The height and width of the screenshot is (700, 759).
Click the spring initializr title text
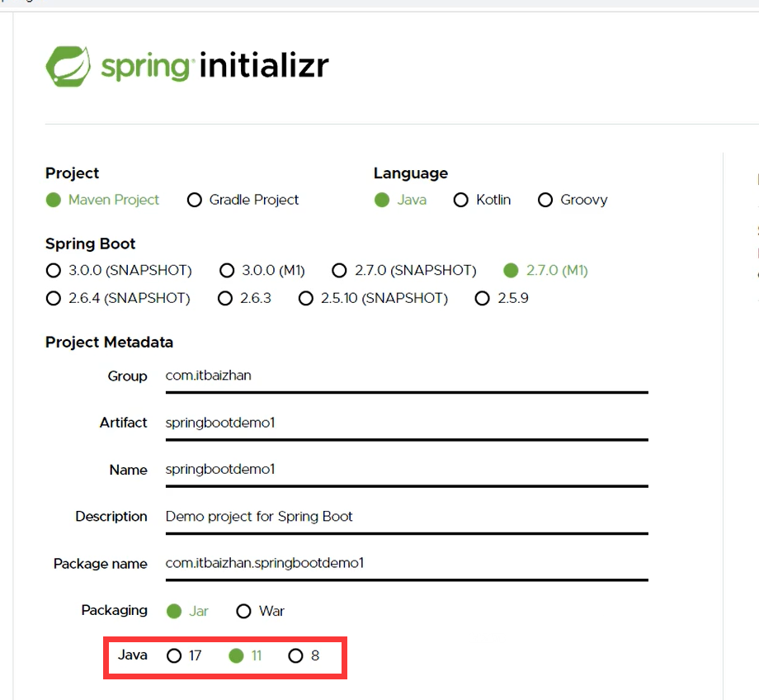pyautogui.click(x=215, y=65)
